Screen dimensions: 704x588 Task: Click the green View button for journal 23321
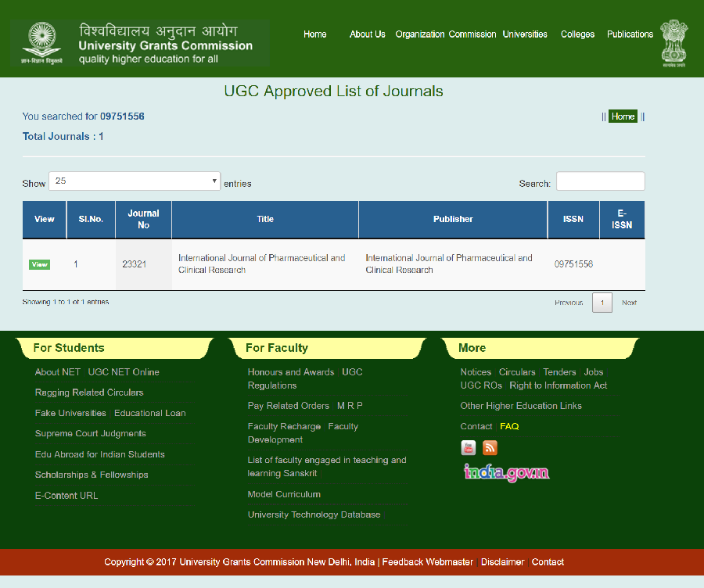[40, 264]
